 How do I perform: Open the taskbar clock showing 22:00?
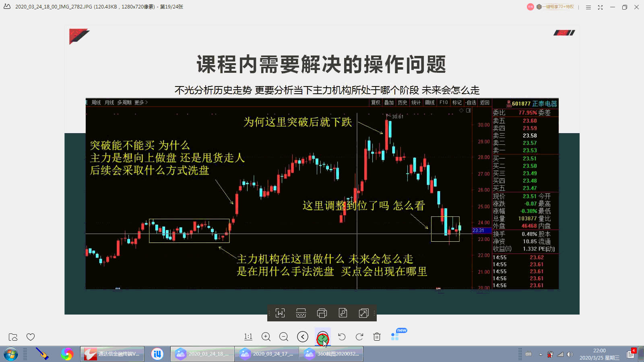point(599,354)
